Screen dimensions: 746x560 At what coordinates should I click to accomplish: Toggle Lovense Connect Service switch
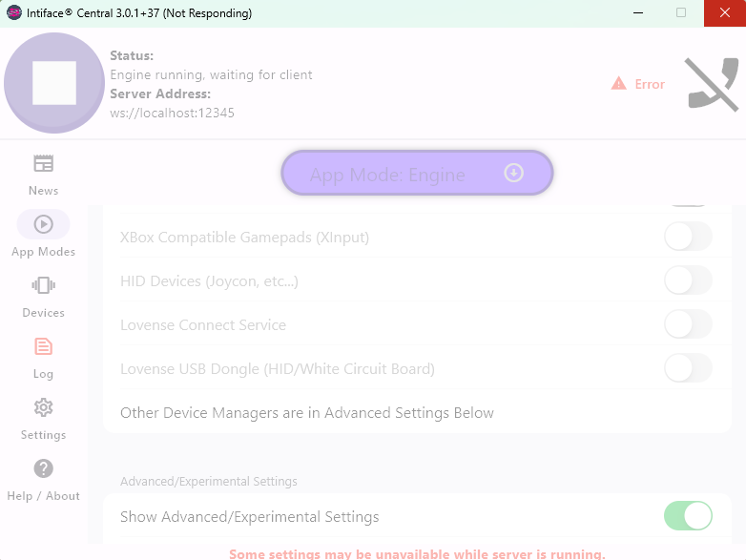[x=688, y=324]
